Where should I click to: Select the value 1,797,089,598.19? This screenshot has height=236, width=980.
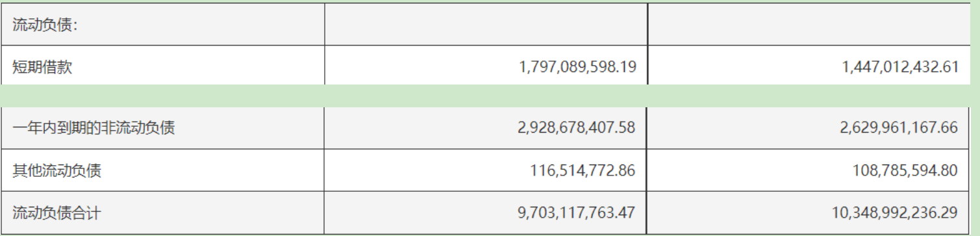coord(578,66)
